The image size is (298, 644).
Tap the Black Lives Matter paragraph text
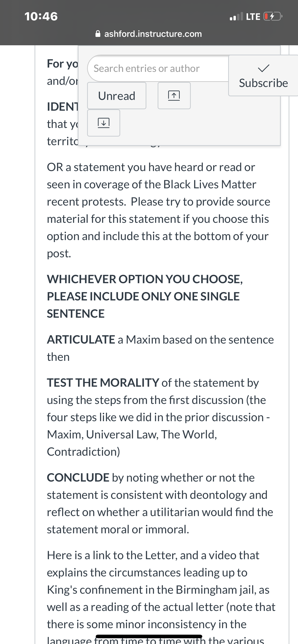(x=158, y=210)
